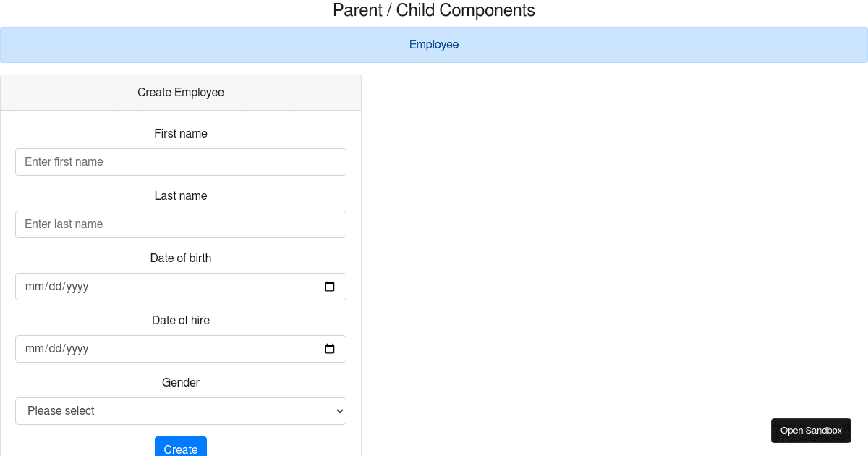Screen dimensions: 868x456
Task: Click the Gender label above the select box
Action: (181, 382)
